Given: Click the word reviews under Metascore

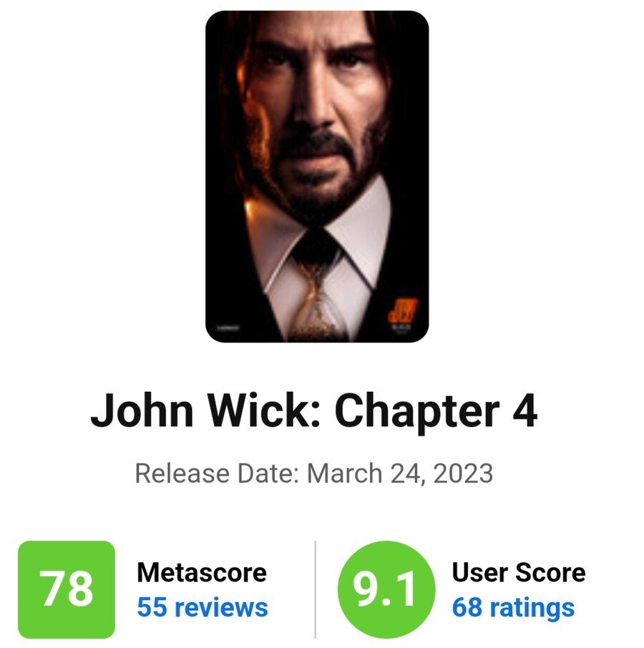Looking at the screenshot, I should click(x=221, y=607).
